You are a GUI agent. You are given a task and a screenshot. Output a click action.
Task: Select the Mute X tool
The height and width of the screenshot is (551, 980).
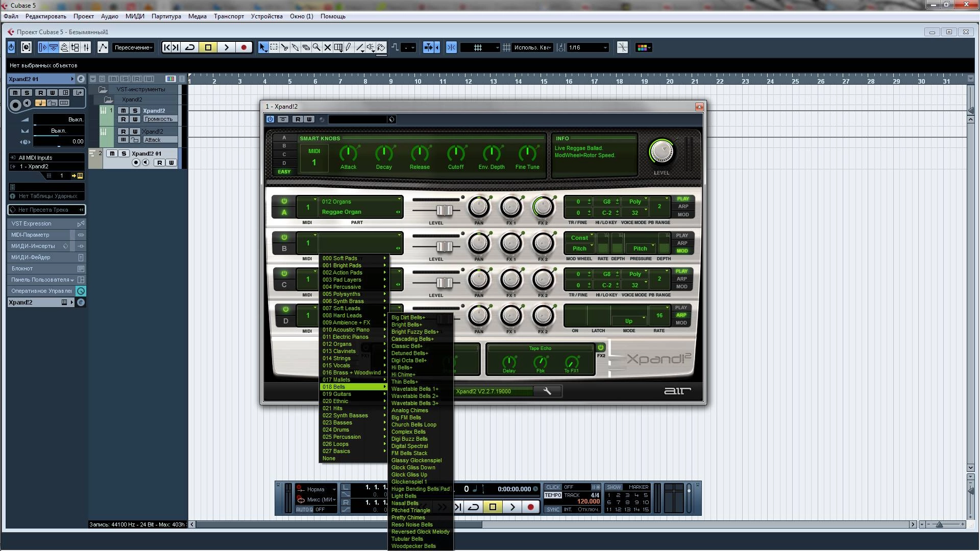[x=327, y=47]
